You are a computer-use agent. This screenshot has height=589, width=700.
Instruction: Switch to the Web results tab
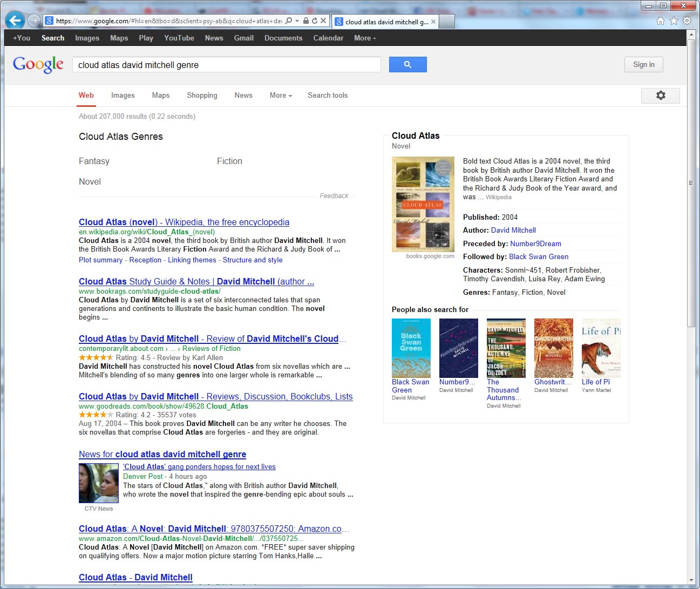coord(86,96)
